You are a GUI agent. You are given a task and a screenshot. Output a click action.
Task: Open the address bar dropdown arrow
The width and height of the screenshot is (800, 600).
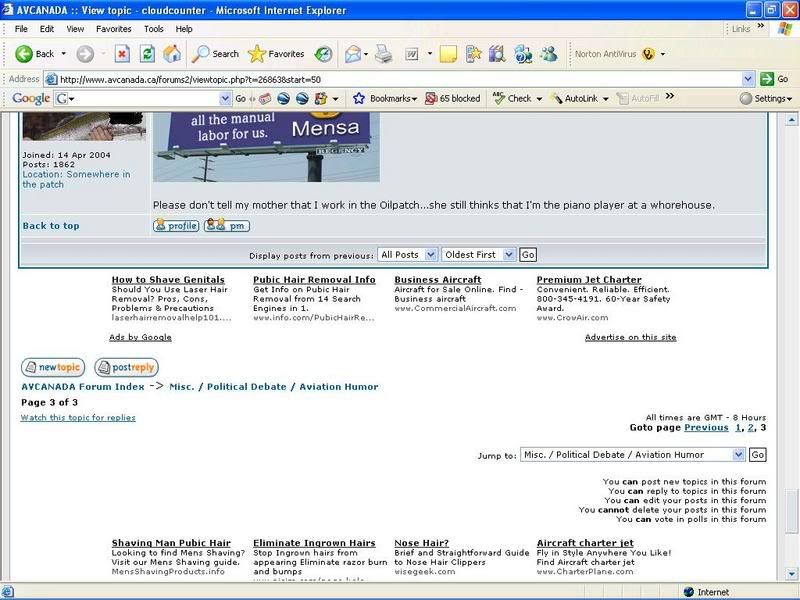tap(747, 79)
